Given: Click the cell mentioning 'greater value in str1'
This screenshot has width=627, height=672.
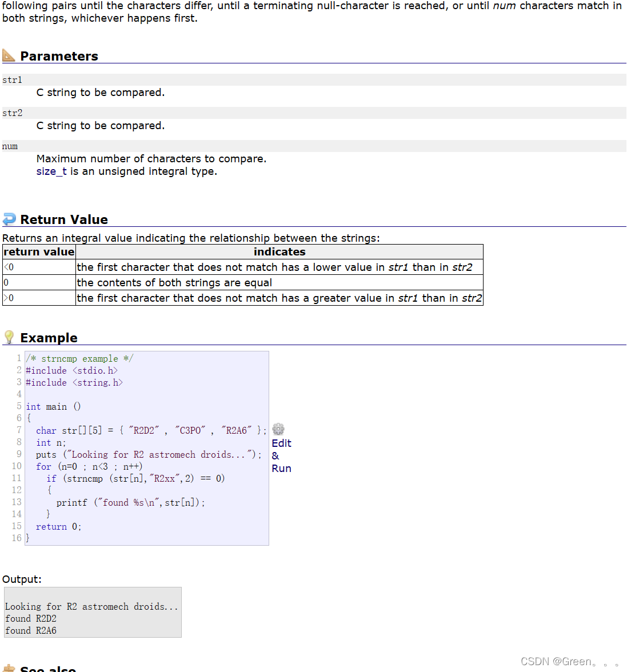Looking at the screenshot, I should (279, 298).
